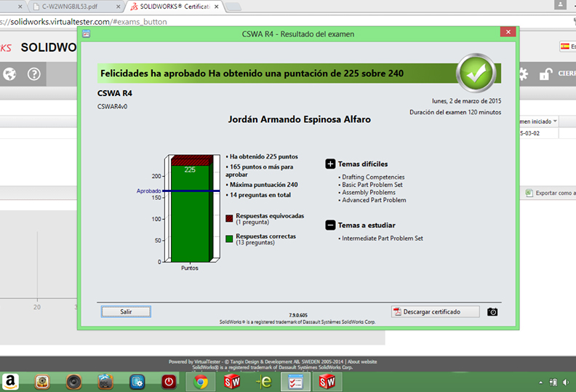Select the SOLIDWORKS Certification browser tab
Screen dimensions: 576x392
pos(175,7)
